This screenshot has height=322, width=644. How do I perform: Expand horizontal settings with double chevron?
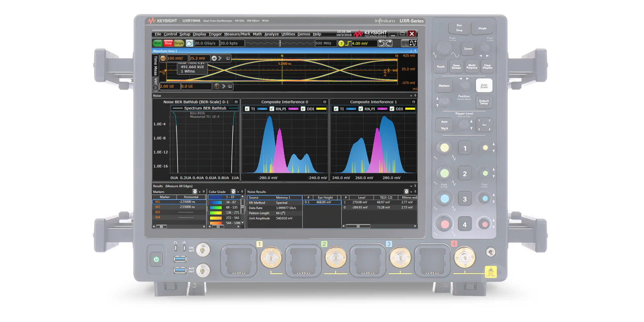[x=223, y=86]
